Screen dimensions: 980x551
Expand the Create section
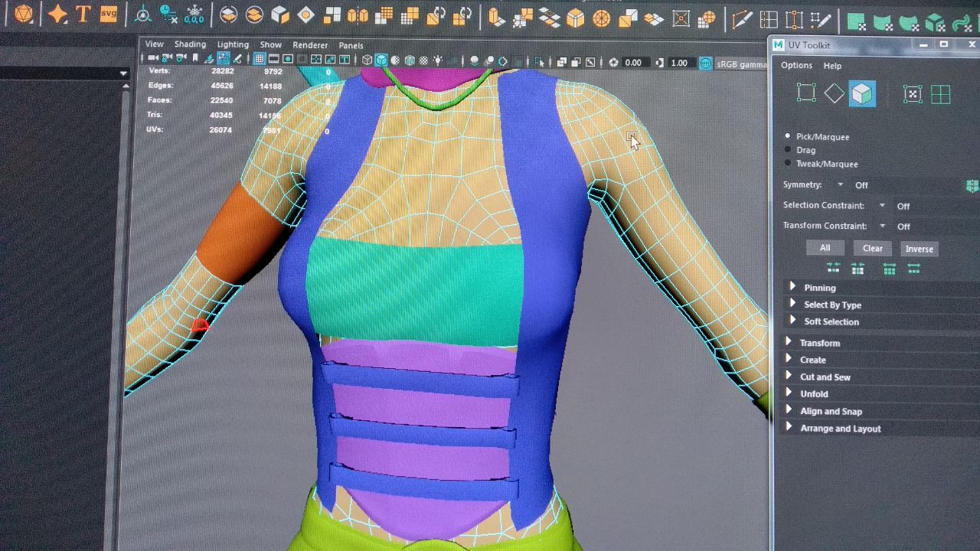[x=807, y=359]
